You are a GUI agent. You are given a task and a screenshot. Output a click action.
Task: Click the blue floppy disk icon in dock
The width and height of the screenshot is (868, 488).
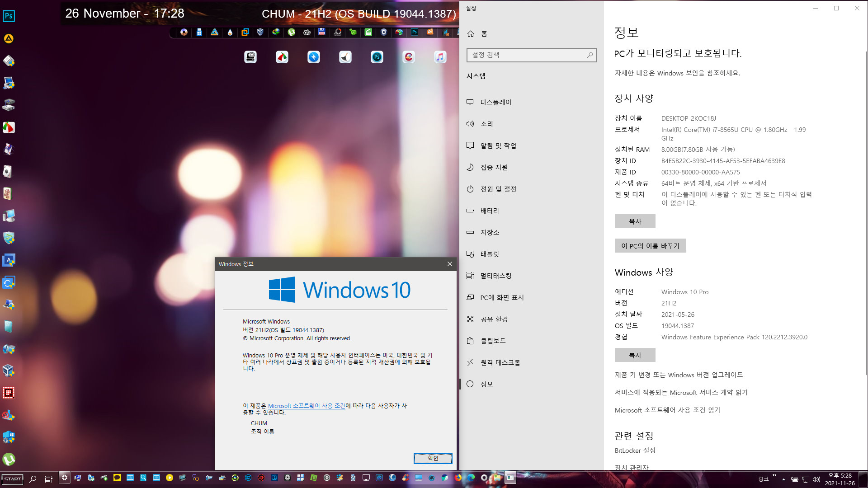[322, 32]
